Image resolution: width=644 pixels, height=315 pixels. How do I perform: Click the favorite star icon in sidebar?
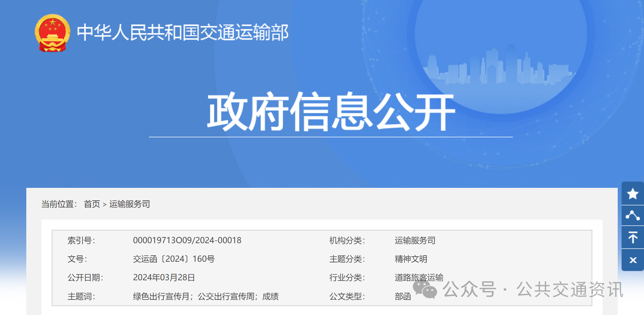click(x=633, y=194)
